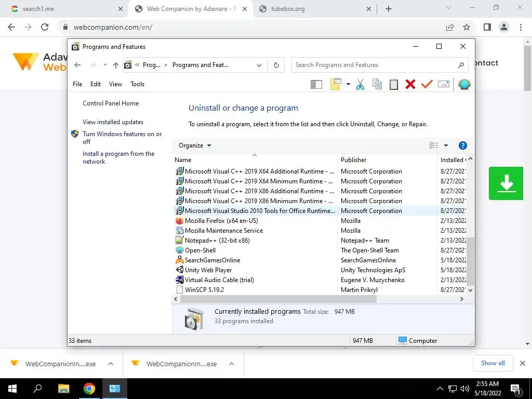532x399 pixels.
Task: Bookmark this page with the star icon
Action: 467,27
